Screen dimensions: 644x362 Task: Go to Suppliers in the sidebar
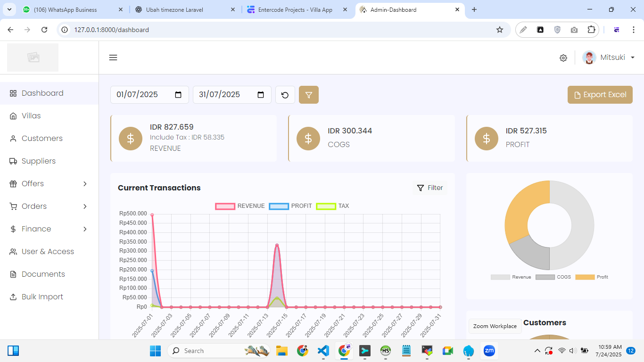pos(49,161)
